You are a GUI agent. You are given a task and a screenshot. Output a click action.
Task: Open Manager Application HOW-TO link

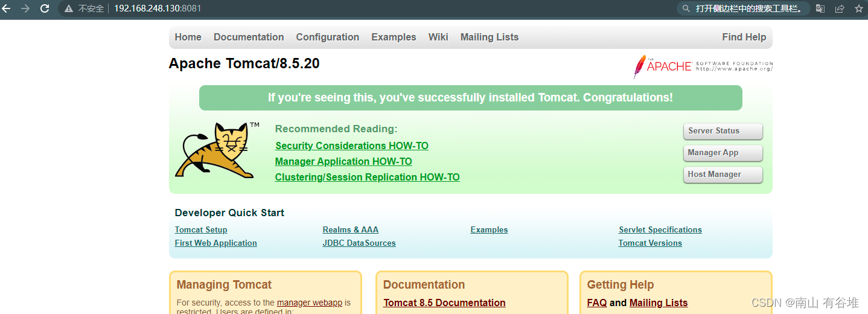[343, 161]
